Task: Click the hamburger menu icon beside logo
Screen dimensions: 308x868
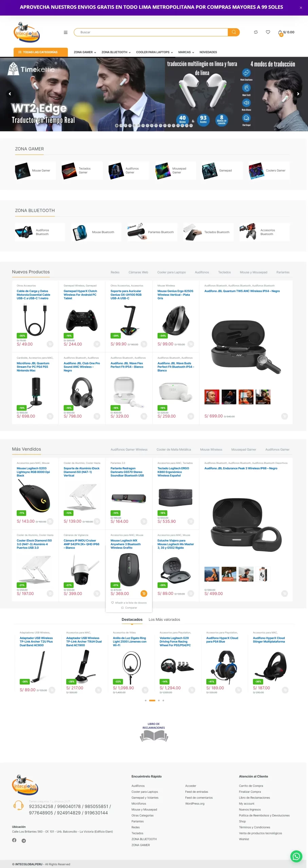Action: click(x=66, y=33)
